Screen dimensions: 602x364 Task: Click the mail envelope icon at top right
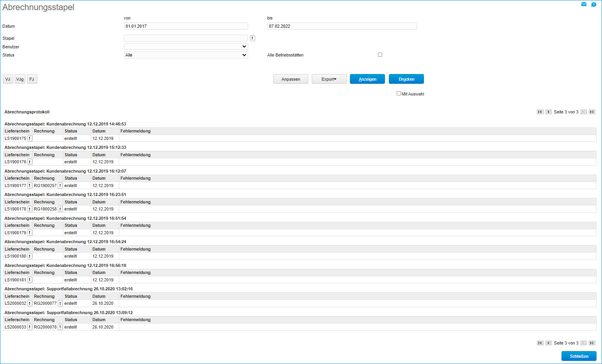pos(584,4)
